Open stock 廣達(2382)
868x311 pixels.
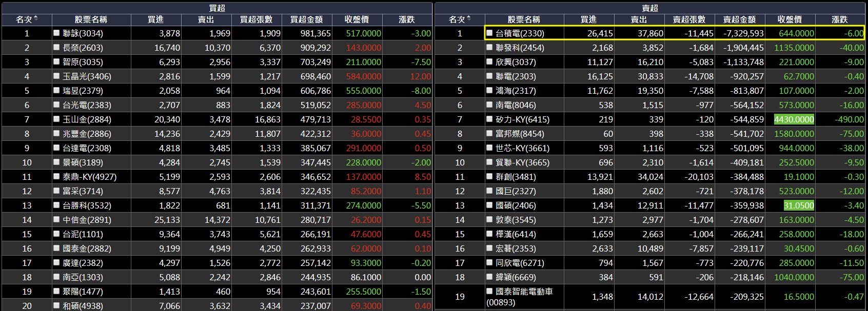83,263
